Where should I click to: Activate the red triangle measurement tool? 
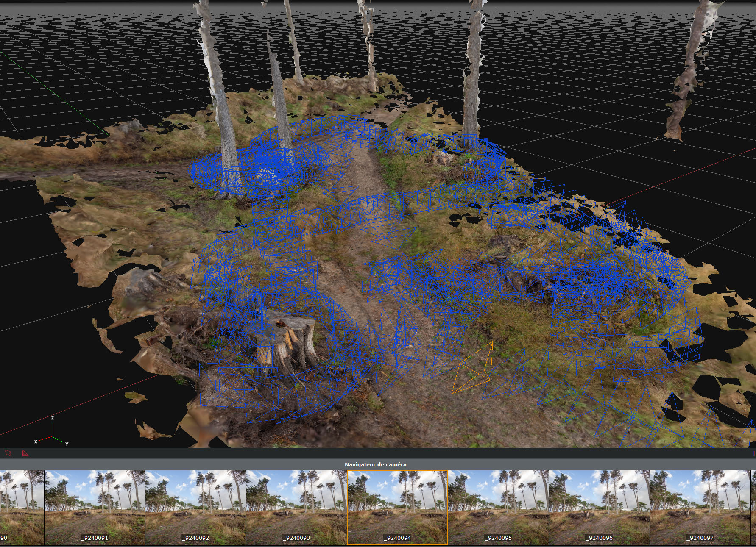point(25,453)
